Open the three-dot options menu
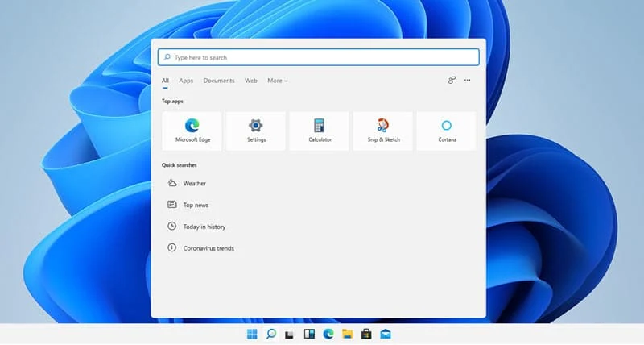The height and width of the screenshot is (345, 644). pyautogui.click(x=468, y=80)
